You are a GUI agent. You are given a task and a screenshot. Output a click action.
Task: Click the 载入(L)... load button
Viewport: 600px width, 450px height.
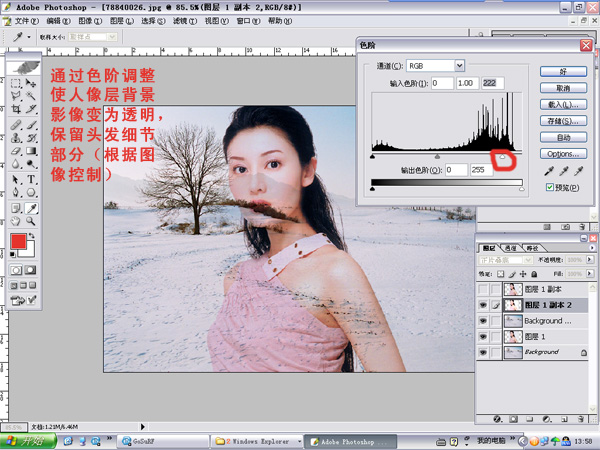pos(563,104)
